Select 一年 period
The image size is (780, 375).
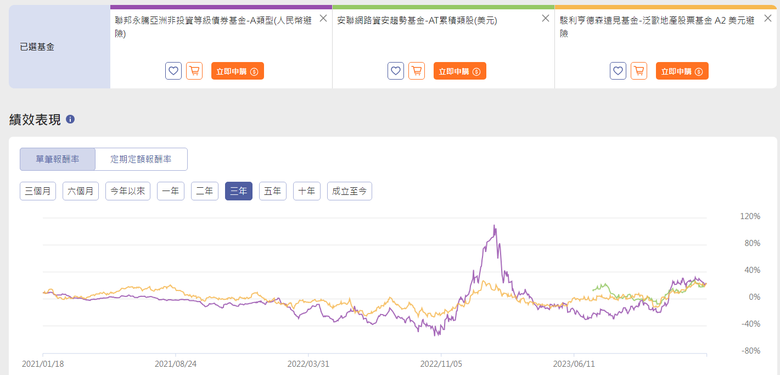(171, 191)
